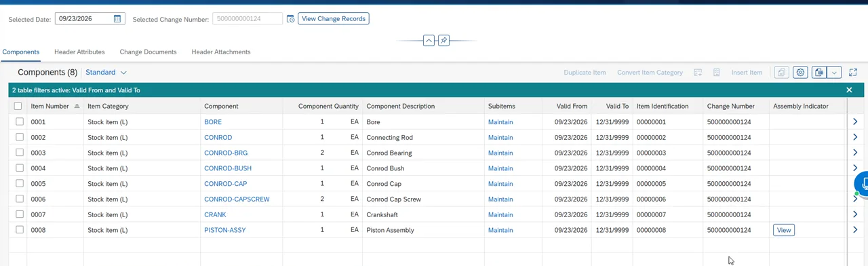Click the Change Number column header
This screenshot has width=868, height=266.
[736, 106]
